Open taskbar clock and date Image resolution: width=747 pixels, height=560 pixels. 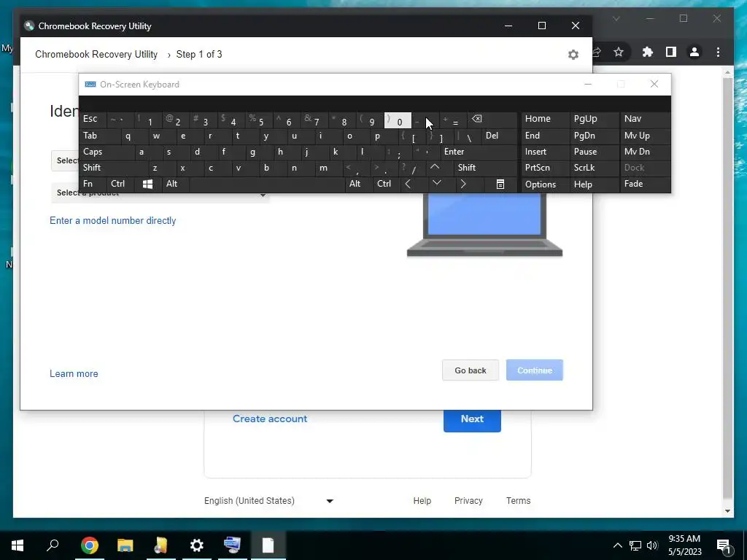684,545
